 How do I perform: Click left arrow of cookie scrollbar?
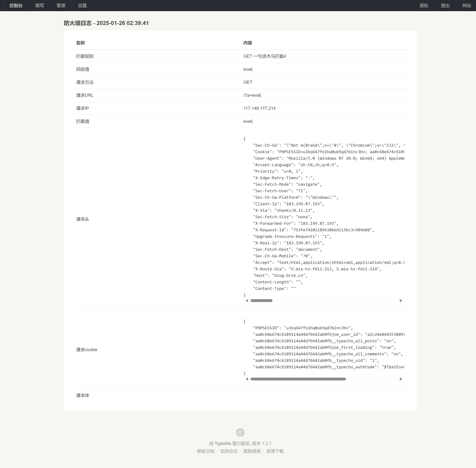[247, 379]
